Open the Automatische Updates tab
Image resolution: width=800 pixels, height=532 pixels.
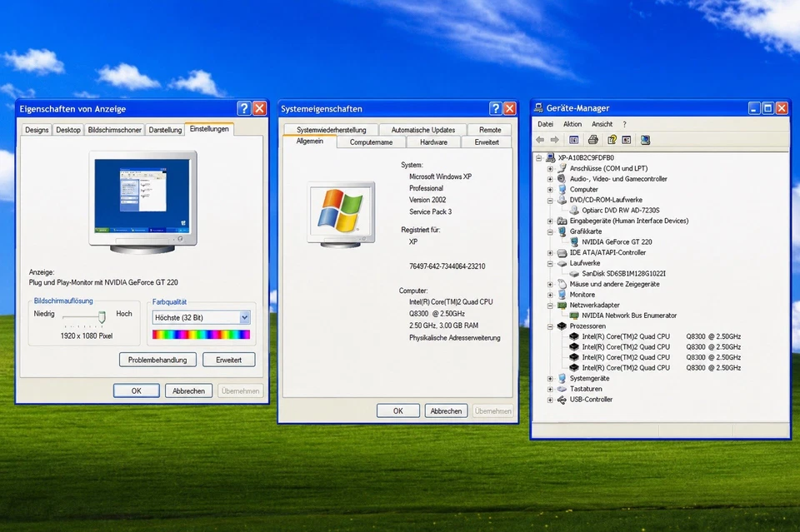pos(423,130)
